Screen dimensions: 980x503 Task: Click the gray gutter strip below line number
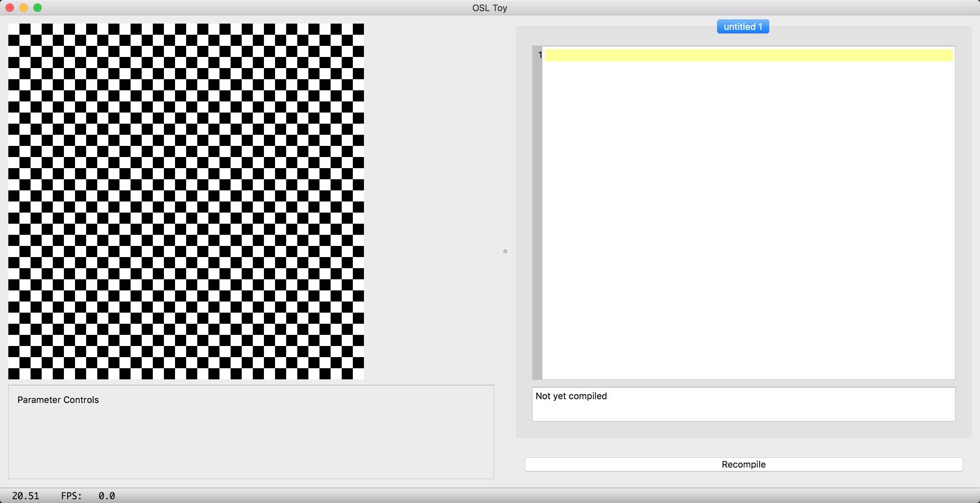[x=537, y=222]
